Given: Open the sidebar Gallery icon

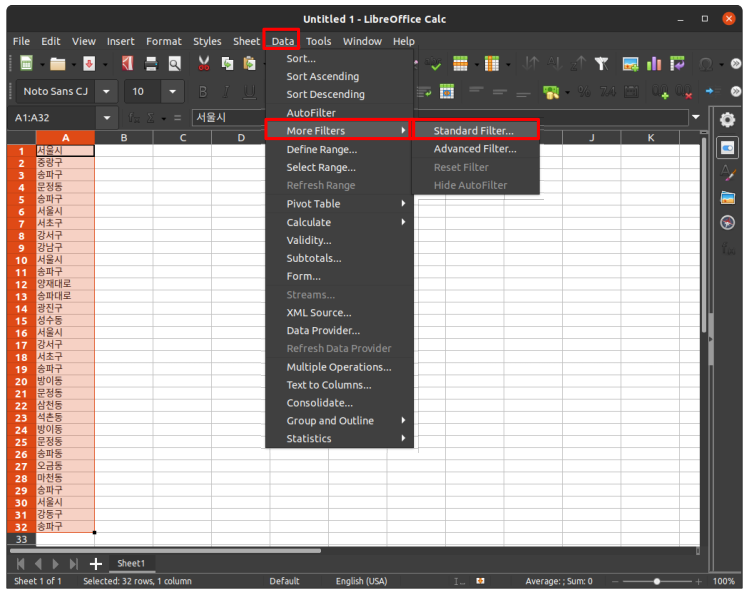Looking at the screenshot, I should coord(728,197).
